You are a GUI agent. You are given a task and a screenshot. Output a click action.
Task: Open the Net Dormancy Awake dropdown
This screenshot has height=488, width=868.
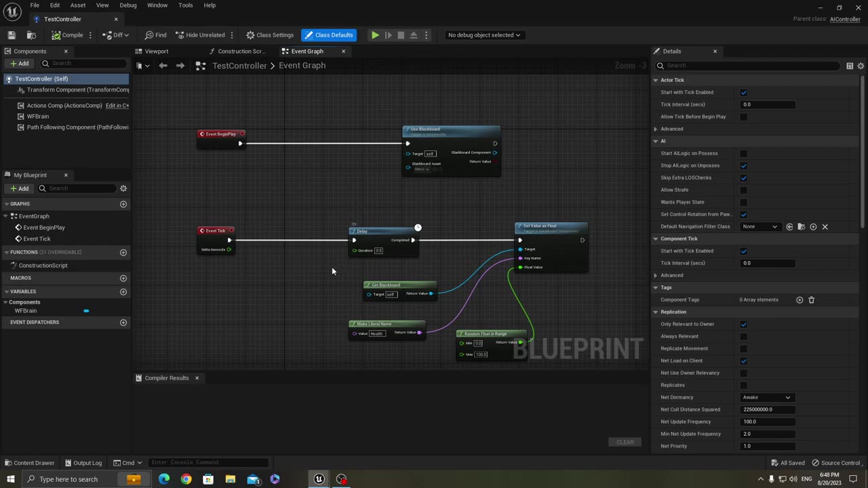tap(767, 397)
